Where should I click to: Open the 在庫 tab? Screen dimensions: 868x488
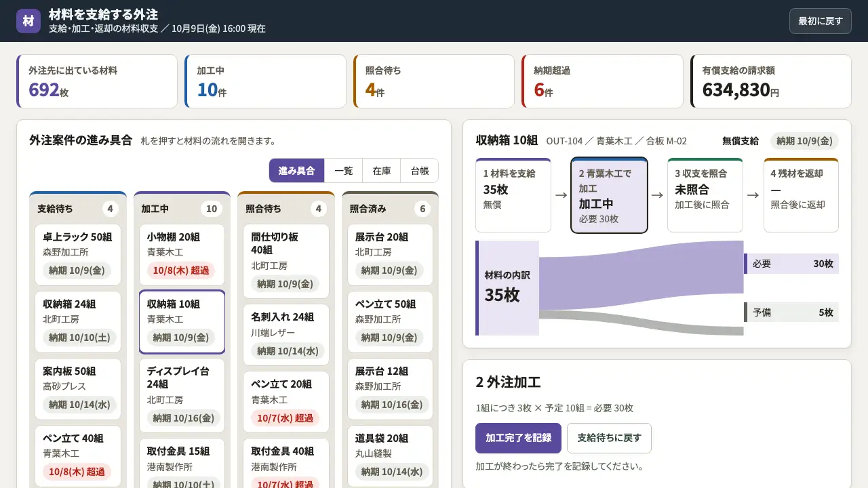(382, 171)
